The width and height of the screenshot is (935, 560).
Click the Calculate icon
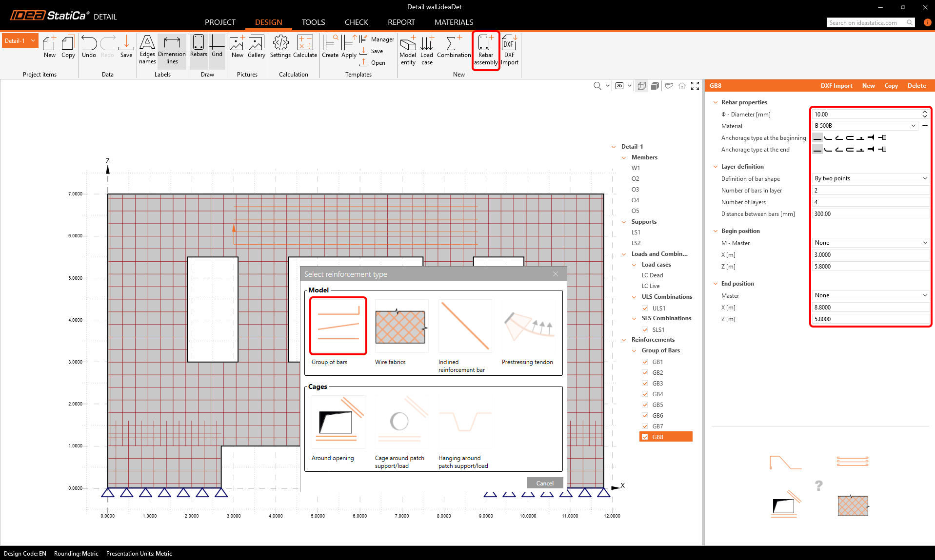coord(305,47)
